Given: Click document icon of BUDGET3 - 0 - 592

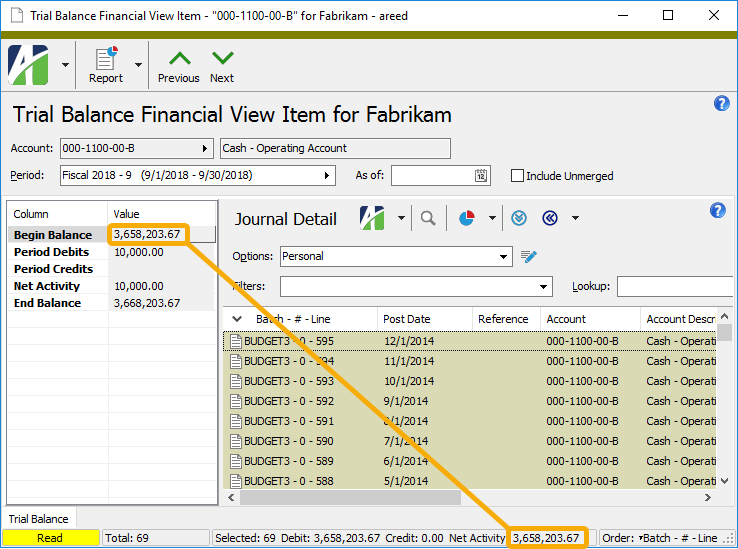Looking at the screenshot, I should [236, 401].
